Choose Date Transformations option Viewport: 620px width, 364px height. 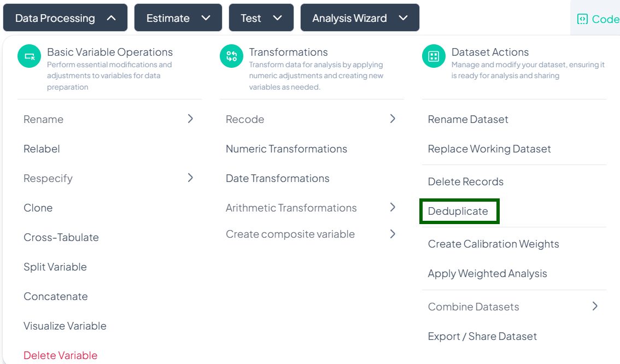(278, 178)
